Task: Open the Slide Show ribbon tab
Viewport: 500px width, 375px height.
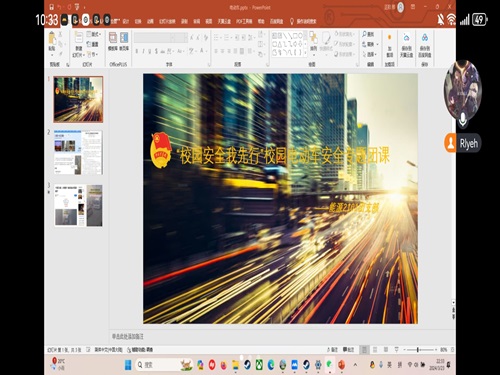Action: point(167,21)
